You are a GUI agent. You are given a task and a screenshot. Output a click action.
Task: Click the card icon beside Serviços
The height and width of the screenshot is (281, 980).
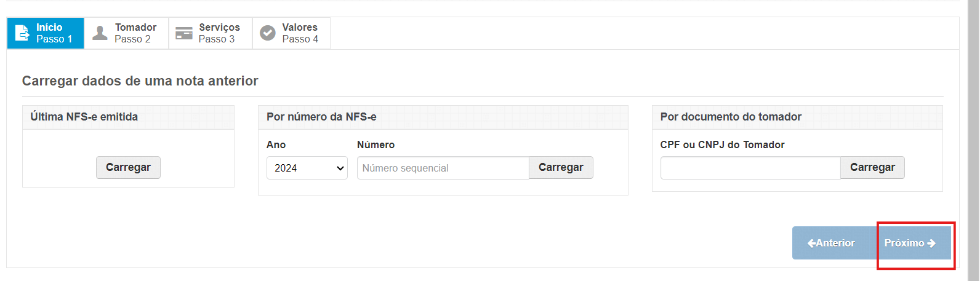[184, 33]
